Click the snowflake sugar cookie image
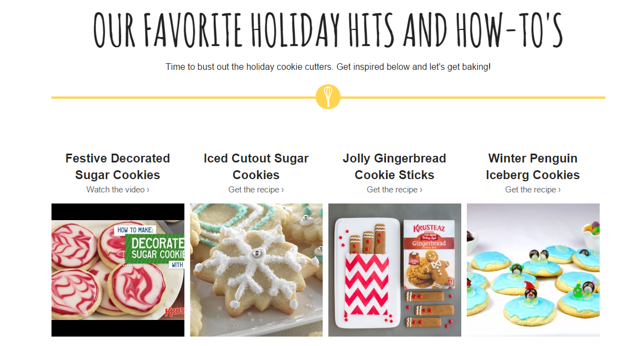644x346 pixels. pos(256,270)
